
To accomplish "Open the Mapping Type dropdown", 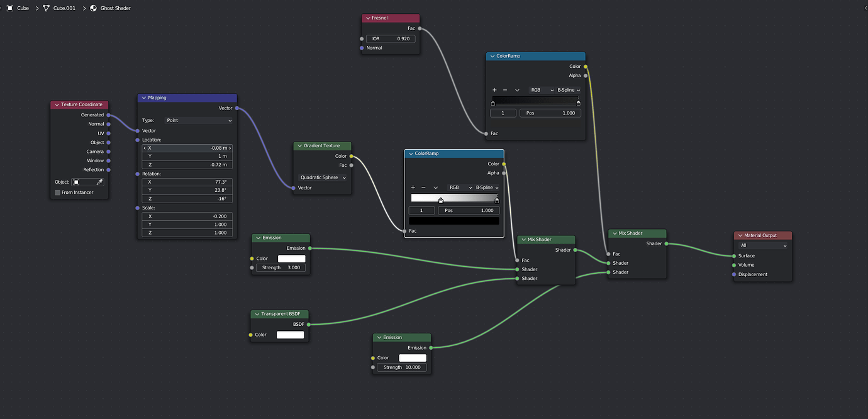I will pyautogui.click(x=199, y=120).
